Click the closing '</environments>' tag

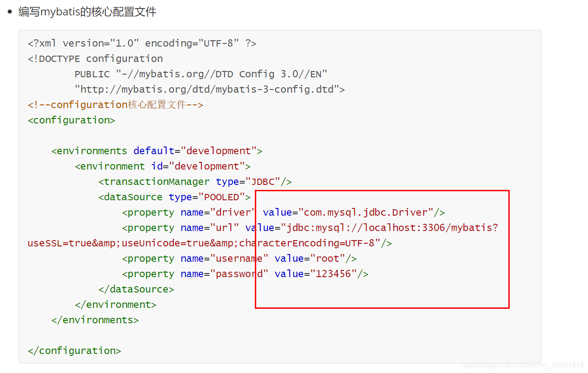coord(95,320)
